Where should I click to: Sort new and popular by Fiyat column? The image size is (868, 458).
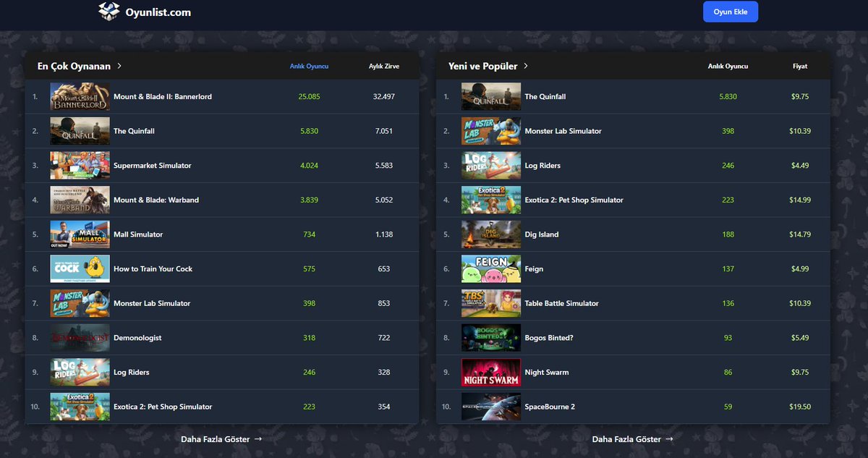tap(800, 66)
